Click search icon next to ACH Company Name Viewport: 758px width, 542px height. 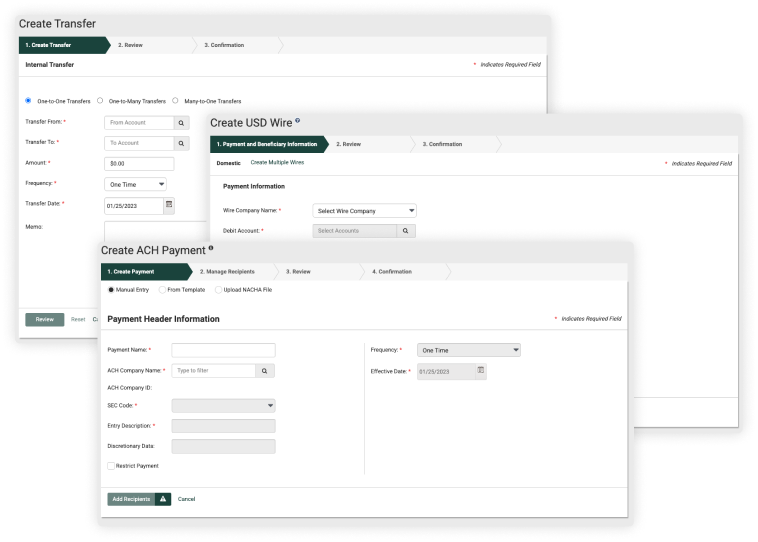(x=265, y=370)
